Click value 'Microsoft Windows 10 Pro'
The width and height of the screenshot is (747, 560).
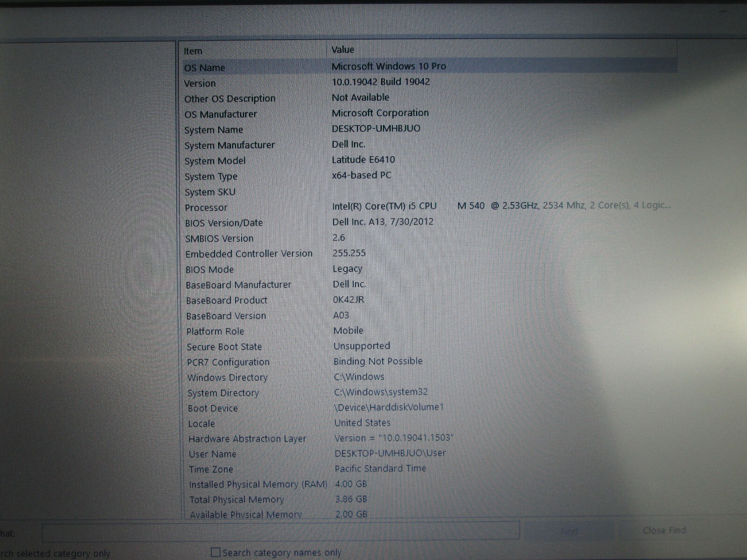(x=388, y=66)
